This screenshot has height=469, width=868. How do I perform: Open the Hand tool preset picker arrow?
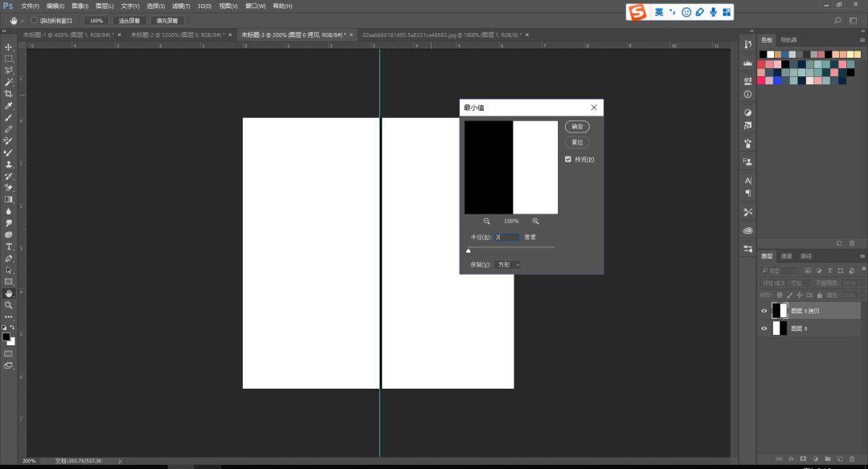point(23,20)
